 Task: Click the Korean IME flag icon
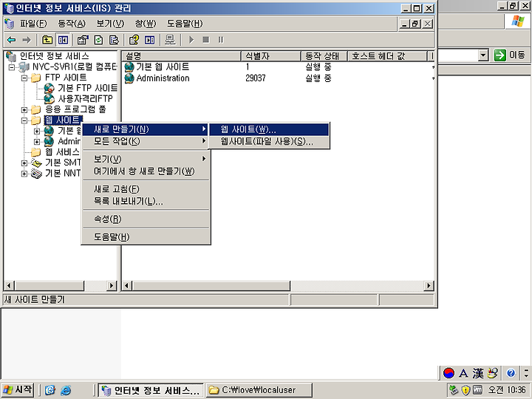pos(449,373)
